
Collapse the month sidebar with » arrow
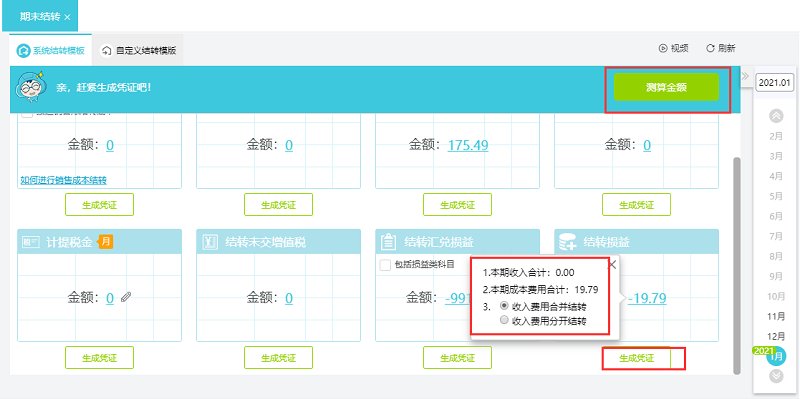[745, 77]
